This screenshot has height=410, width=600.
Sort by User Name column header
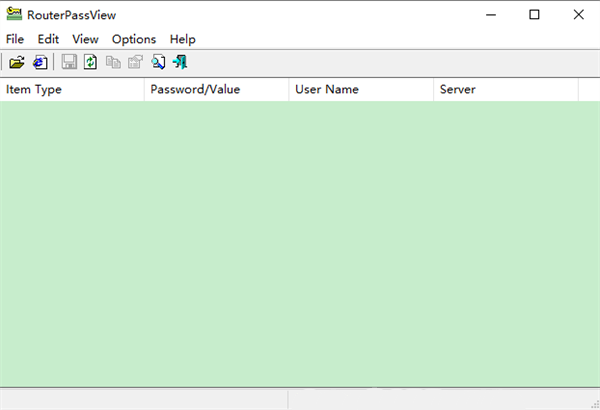[x=361, y=90]
